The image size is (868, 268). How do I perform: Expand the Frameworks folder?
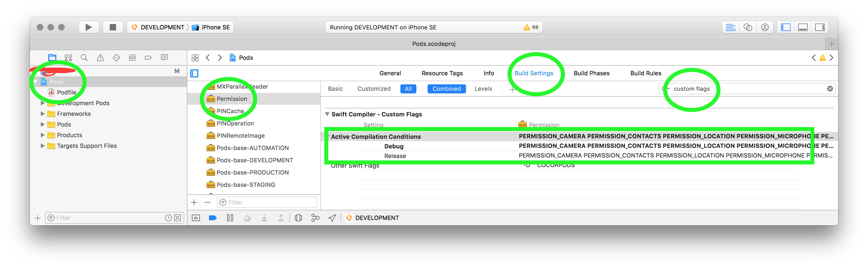[x=42, y=114]
